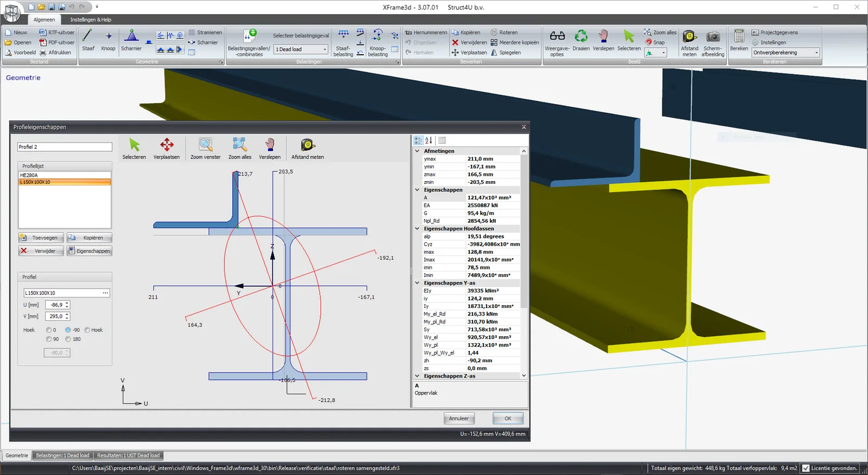Toggle Stramienen grid display
The width and height of the screenshot is (868, 475).
click(x=205, y=33)
